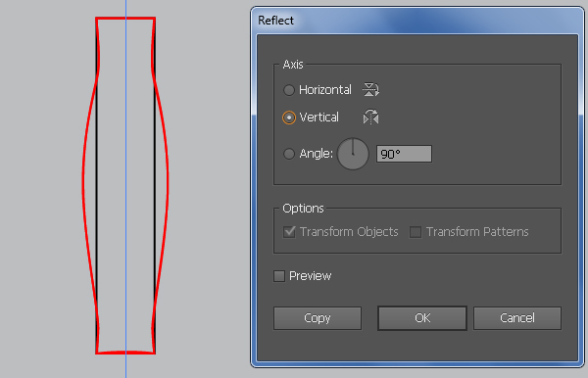Image resolution: width=588 pixels, height=378 pixels.
Task: Click the vertical axis reflect icon
Action: (x=370, y=117)
